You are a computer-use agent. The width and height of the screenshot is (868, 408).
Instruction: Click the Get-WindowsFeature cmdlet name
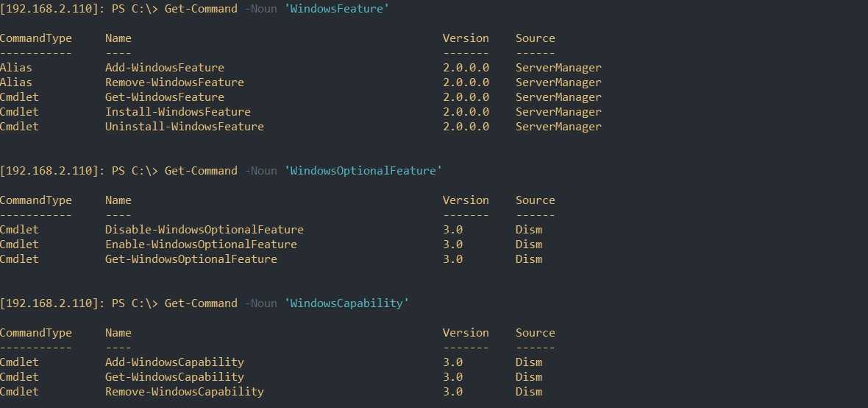pos(164,97)
